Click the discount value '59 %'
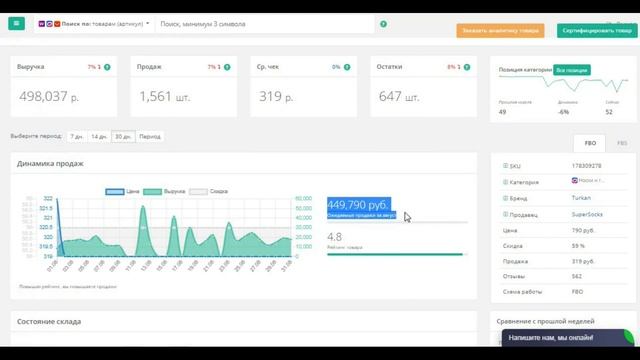The height and width of the screenshot is (360, 640). click(578, 246)
